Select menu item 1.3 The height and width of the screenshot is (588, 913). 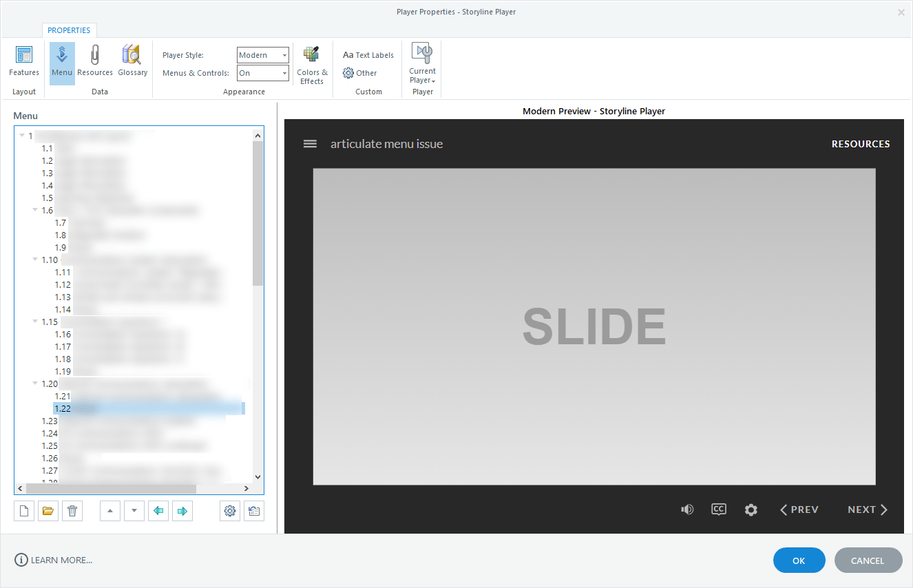[83, 173]
